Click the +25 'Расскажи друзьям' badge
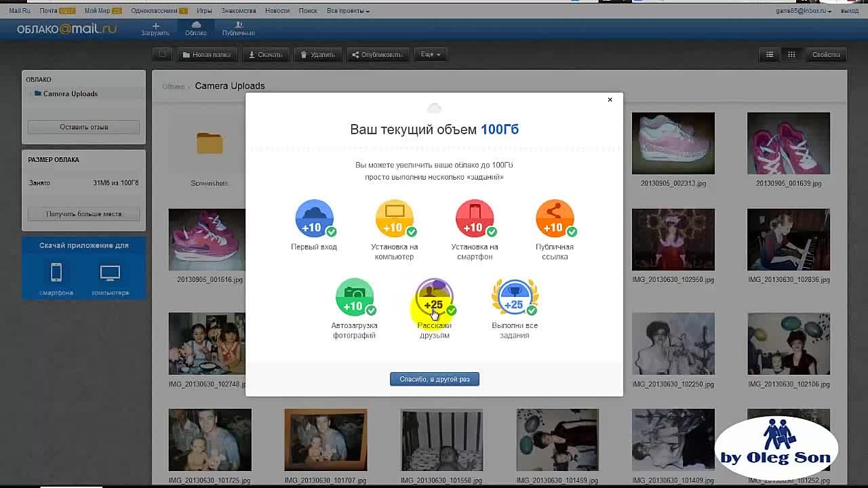 [435, 298]
